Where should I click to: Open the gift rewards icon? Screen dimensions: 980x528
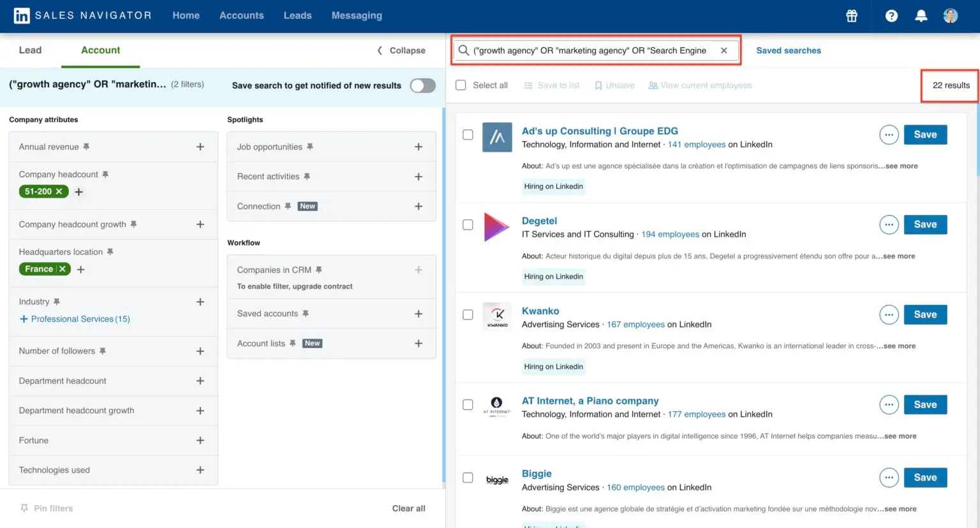coord(852,16)
